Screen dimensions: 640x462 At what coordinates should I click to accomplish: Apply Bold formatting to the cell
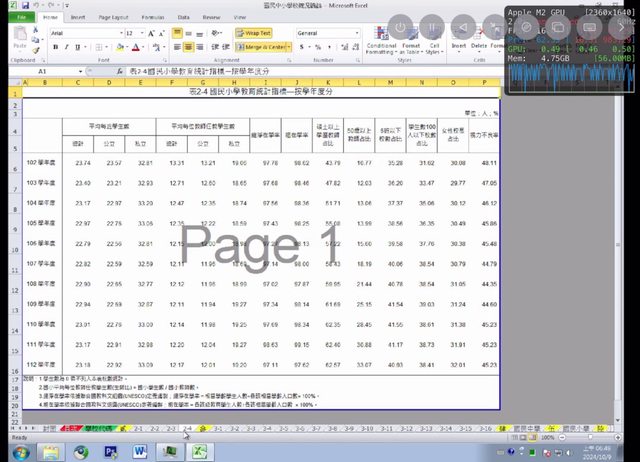[53, 47]
